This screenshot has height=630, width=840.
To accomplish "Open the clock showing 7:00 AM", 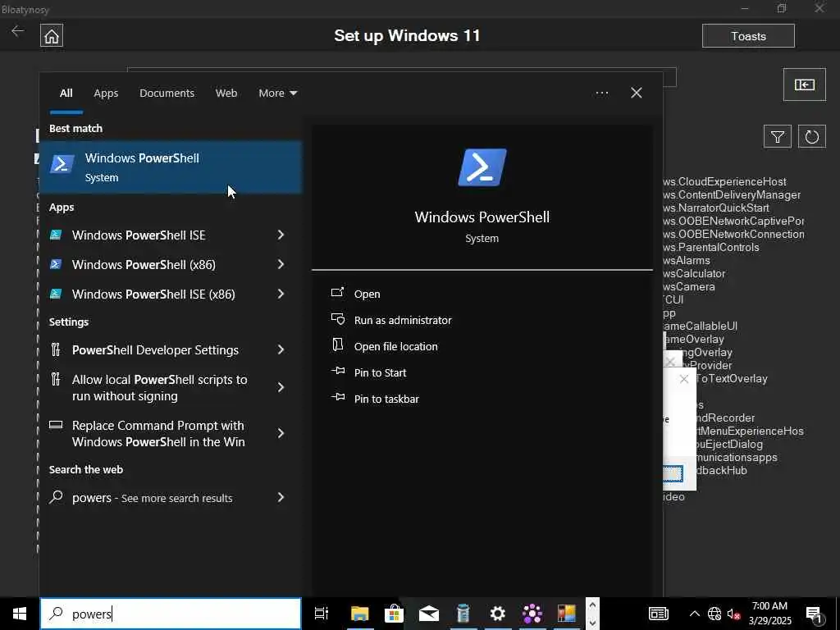I will (769, 614).
